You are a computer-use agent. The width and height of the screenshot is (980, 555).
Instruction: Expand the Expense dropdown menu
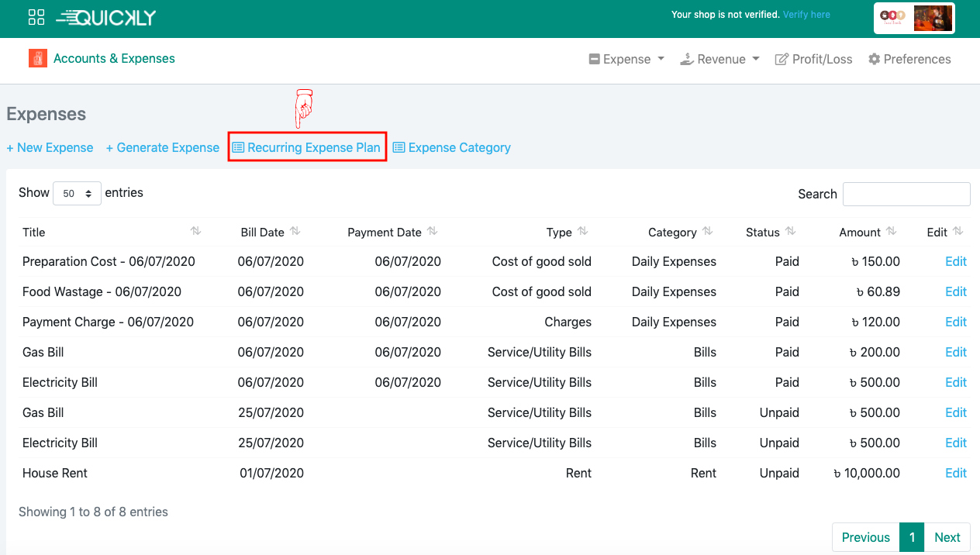point(626,60)
